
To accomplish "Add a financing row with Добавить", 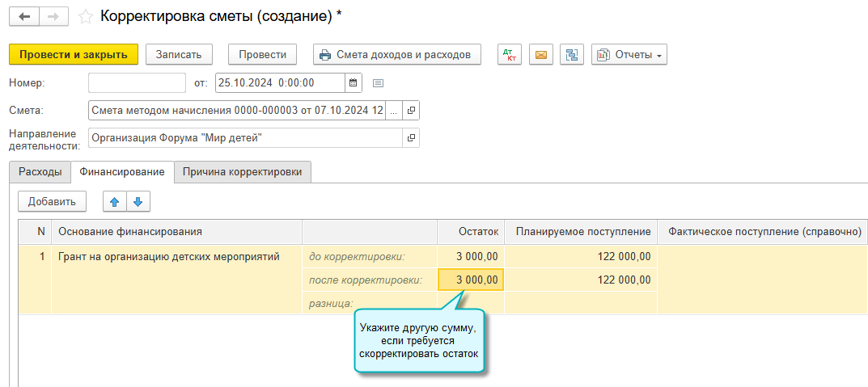I will (x=52, y=202).
